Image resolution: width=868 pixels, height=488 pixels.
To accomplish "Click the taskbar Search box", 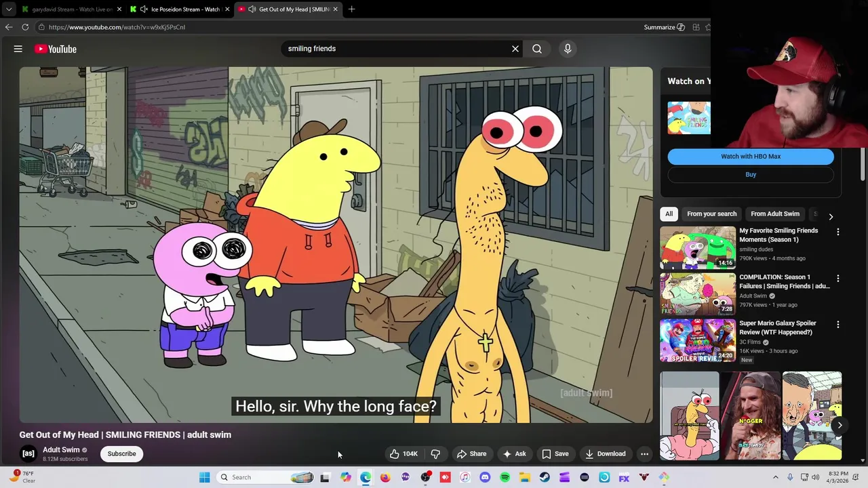I will [267, 477].
